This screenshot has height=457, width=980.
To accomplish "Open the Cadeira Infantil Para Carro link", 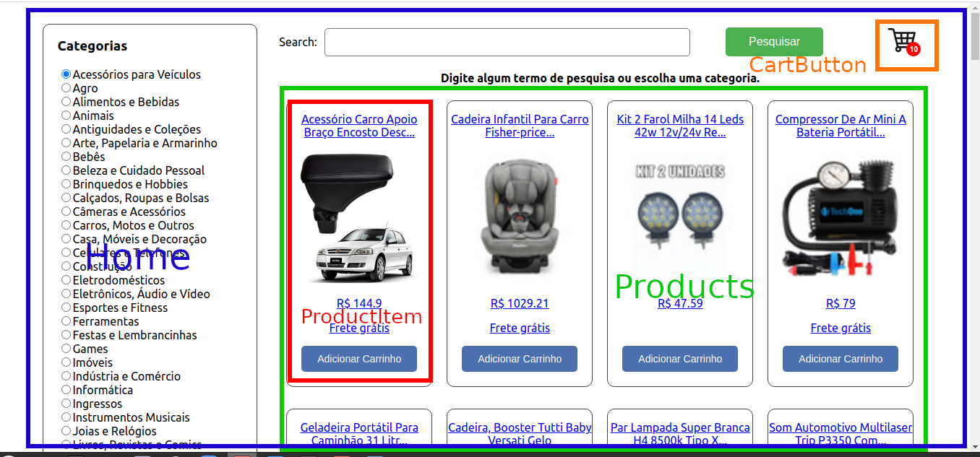I will click(520, 126).
